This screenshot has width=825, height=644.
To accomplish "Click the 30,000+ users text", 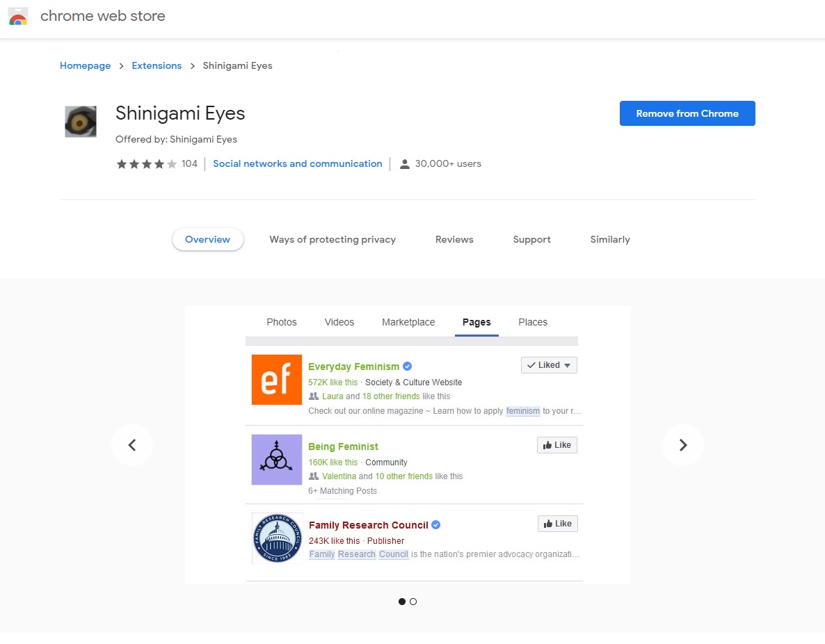I will [x=448, y=163].
